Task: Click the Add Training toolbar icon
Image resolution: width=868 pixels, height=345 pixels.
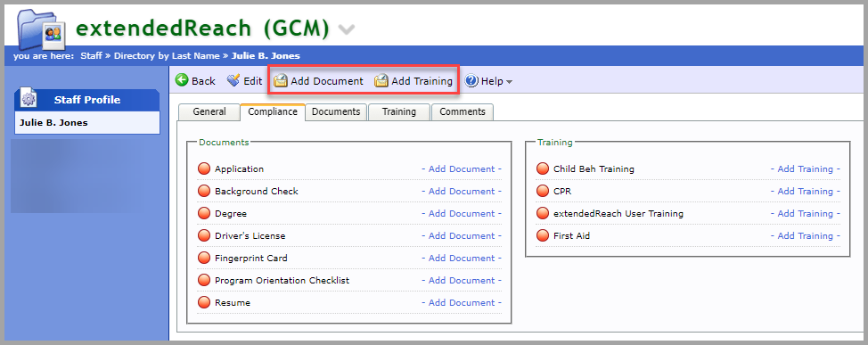Action: (381, 81)
